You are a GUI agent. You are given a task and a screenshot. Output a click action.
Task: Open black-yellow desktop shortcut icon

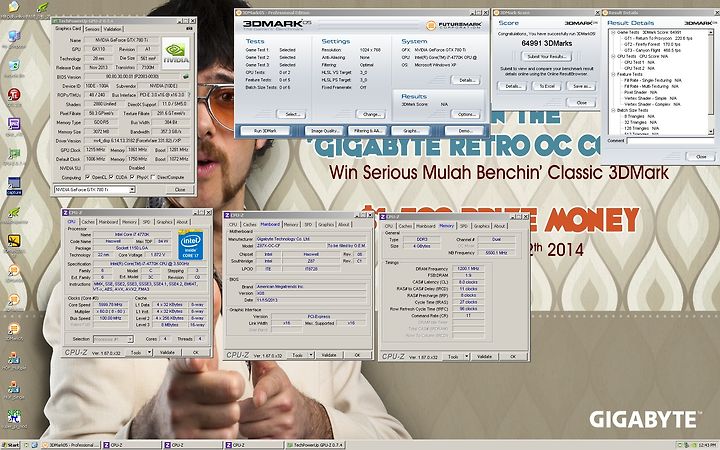coord(14,241)
